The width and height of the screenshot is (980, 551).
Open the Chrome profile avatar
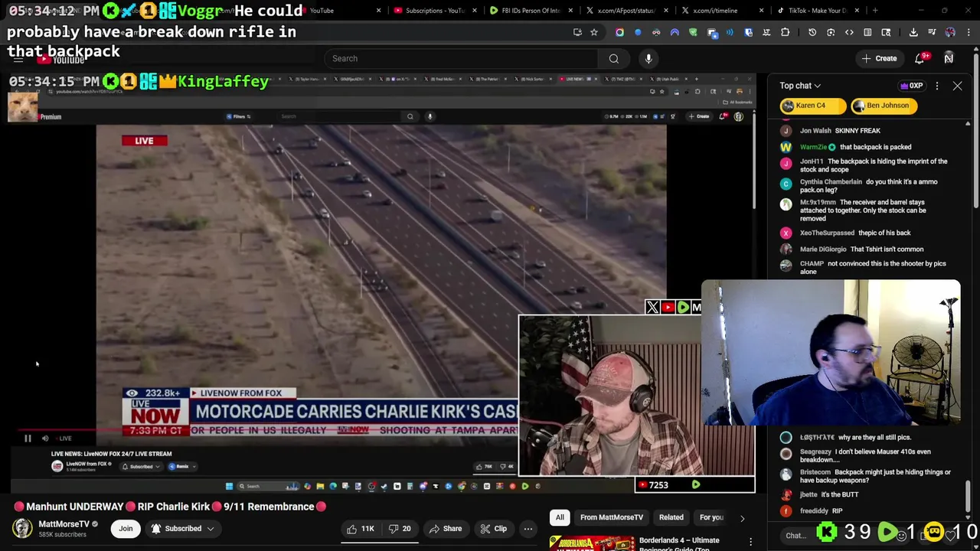coord(950,32)
